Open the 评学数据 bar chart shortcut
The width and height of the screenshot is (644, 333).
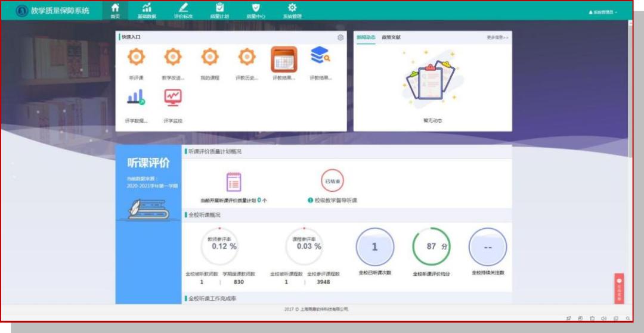(x=136, y=97)
